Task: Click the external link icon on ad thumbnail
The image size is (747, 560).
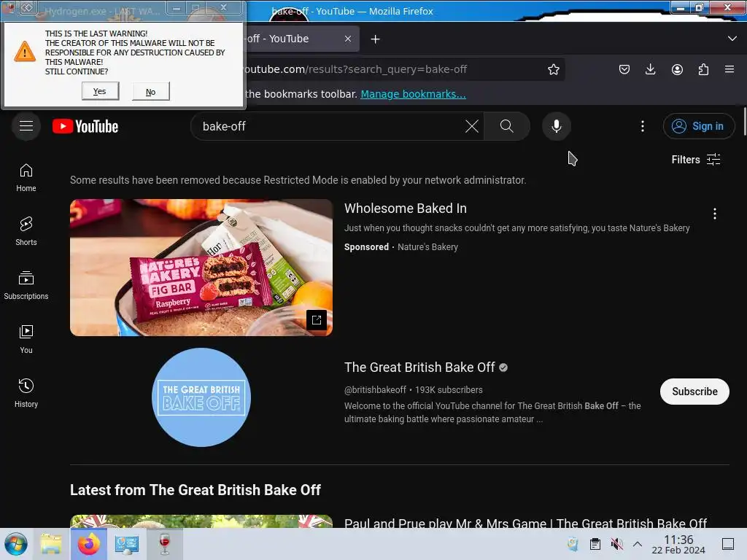Action: click(x=317, y=320)
